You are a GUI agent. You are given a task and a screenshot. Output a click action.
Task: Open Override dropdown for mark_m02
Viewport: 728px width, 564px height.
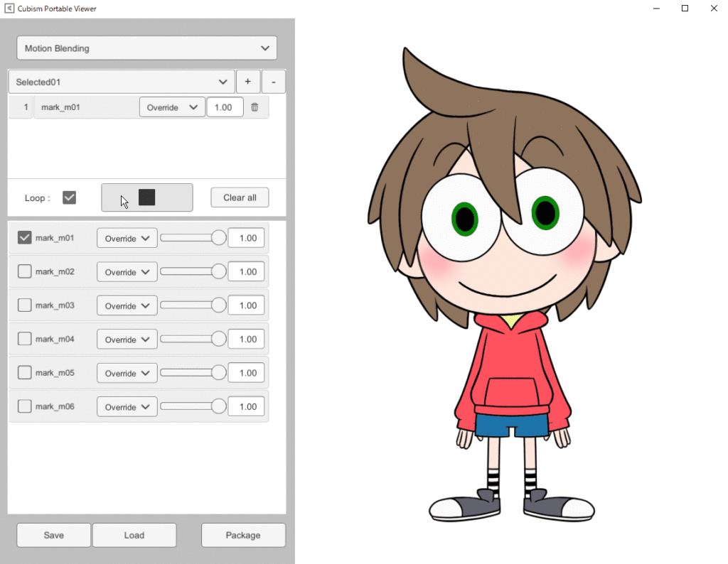(x=127, y=272)
